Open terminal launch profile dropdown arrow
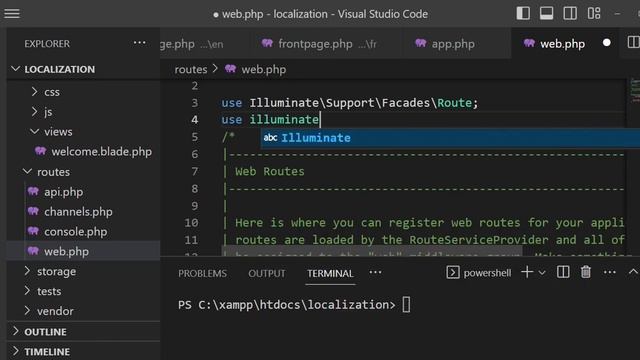 click(542, 273)
